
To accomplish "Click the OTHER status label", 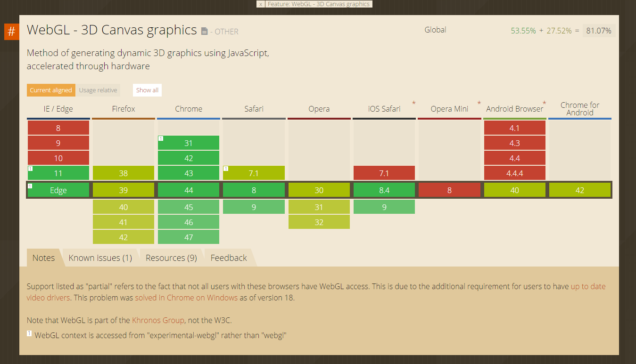I will (226, 32).
